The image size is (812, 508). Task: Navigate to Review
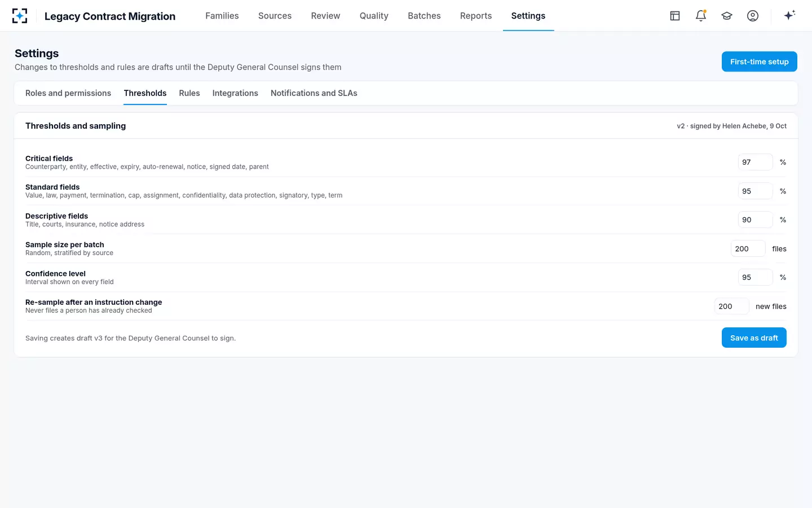pos(325,16)
